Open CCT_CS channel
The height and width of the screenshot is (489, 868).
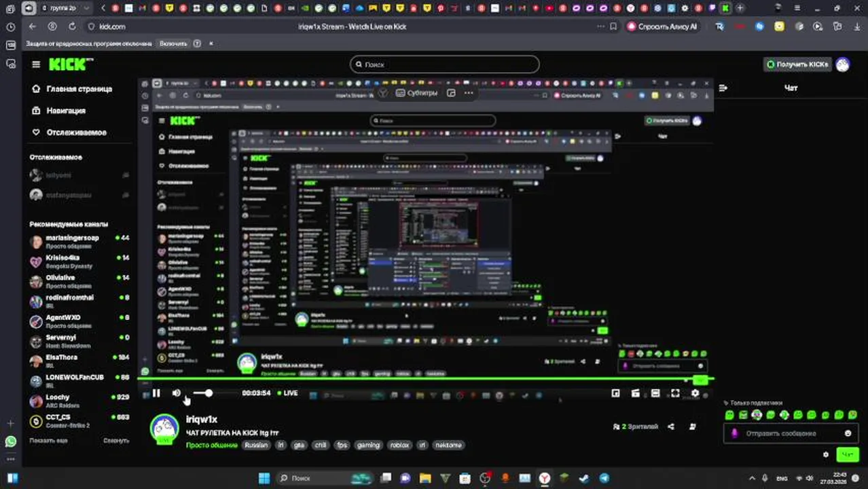point(79,420)
